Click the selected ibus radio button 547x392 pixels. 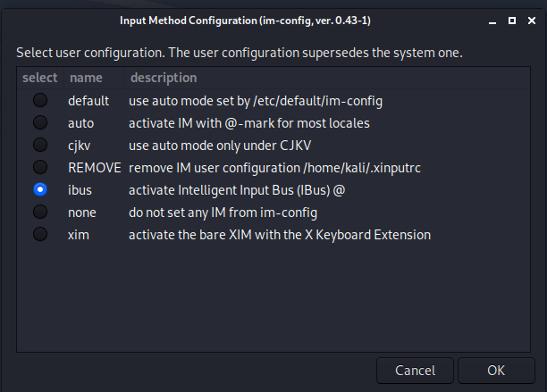click(x=40, y=190)
